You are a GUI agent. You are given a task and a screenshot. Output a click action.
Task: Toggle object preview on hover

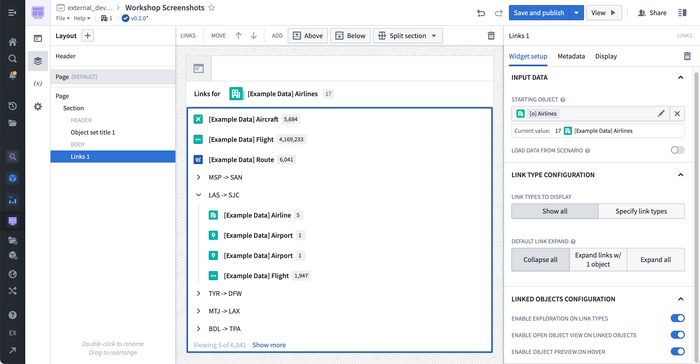click(677, 351)
